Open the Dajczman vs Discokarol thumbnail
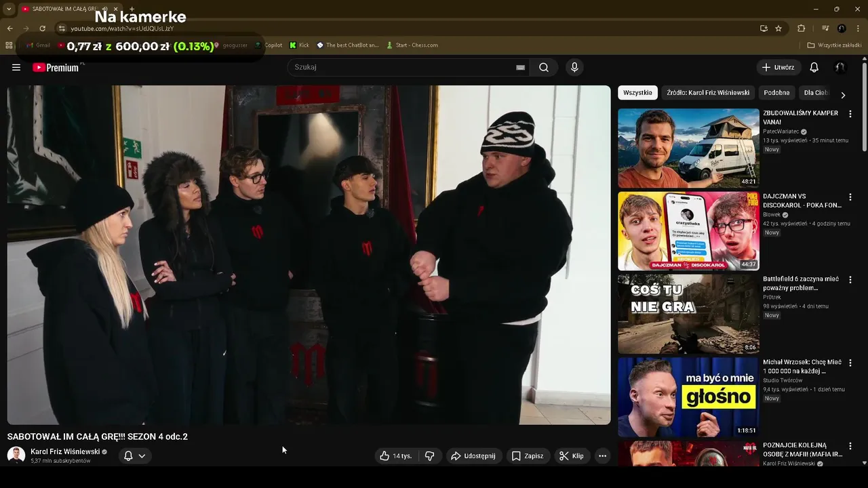 coord(688,231)
